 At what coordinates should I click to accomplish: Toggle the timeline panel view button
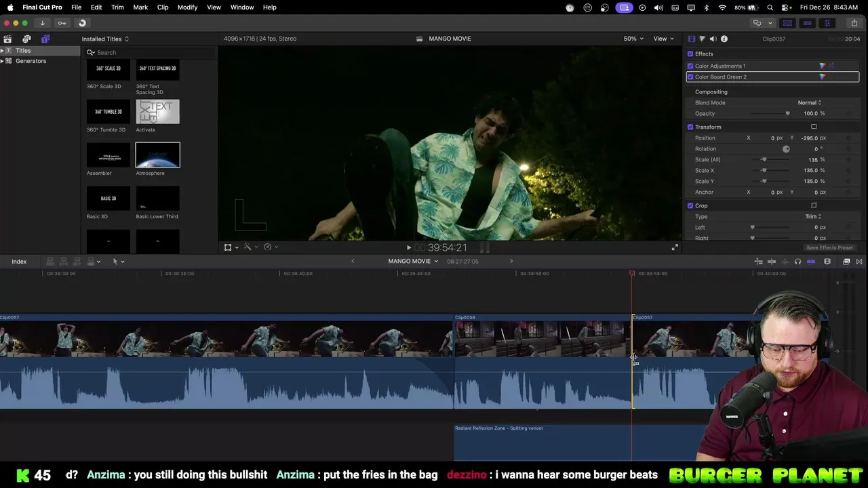[x=807, y=23]
